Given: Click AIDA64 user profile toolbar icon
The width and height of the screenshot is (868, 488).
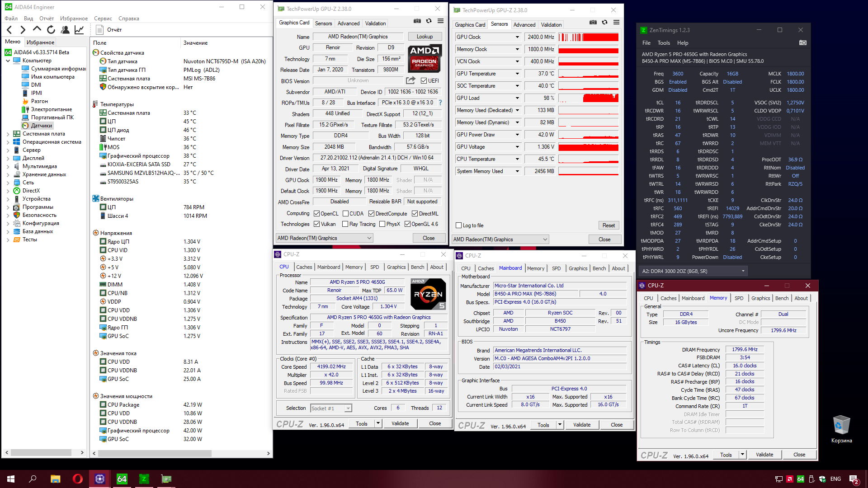Looking at the screenshot, I should [x=65, y=30].
